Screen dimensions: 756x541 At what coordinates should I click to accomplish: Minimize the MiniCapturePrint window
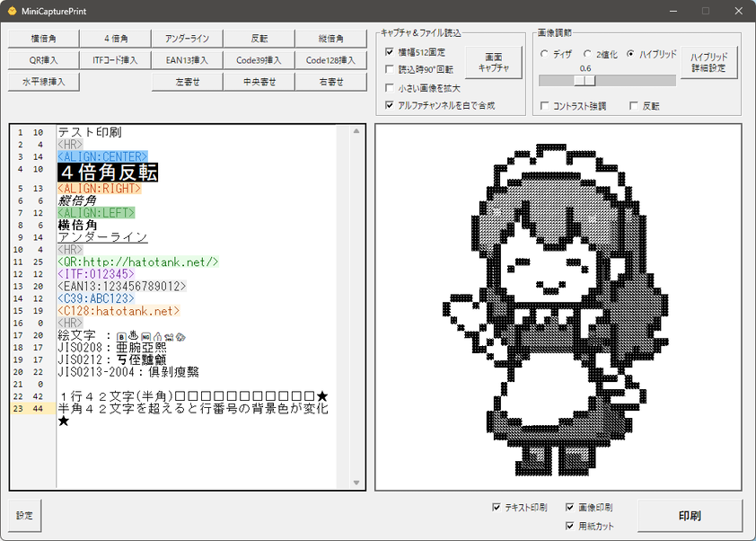pyautogui.click(x=673, y=11)
